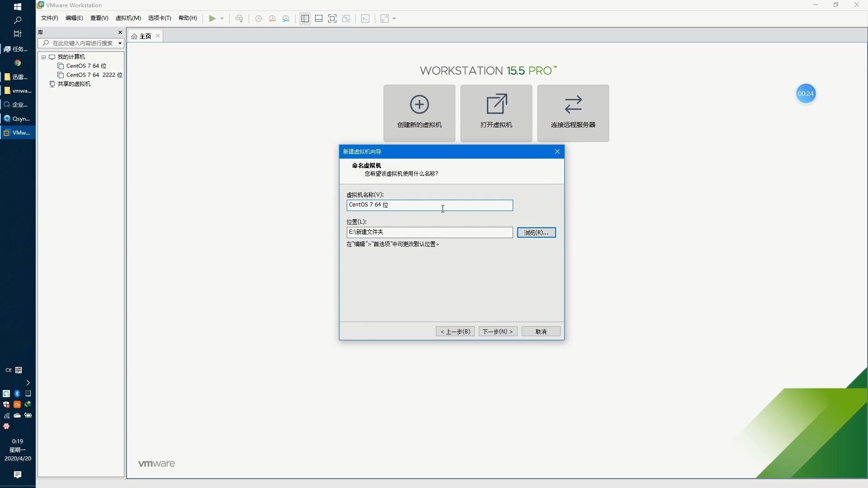Image resolution: width=868 pixels, height=488 pixels.
Task: Open the stretch display dropdown arrow
Action: point(394,19)
